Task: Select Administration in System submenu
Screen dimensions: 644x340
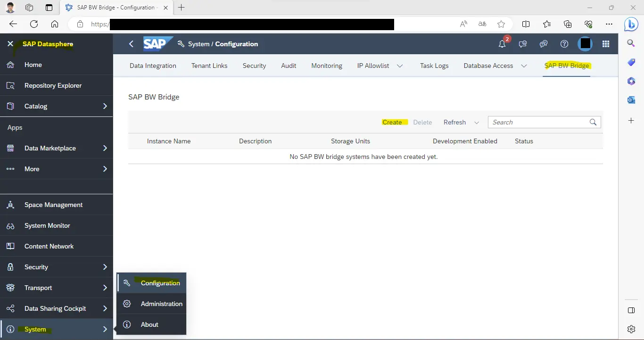Action: click(162, 304)
